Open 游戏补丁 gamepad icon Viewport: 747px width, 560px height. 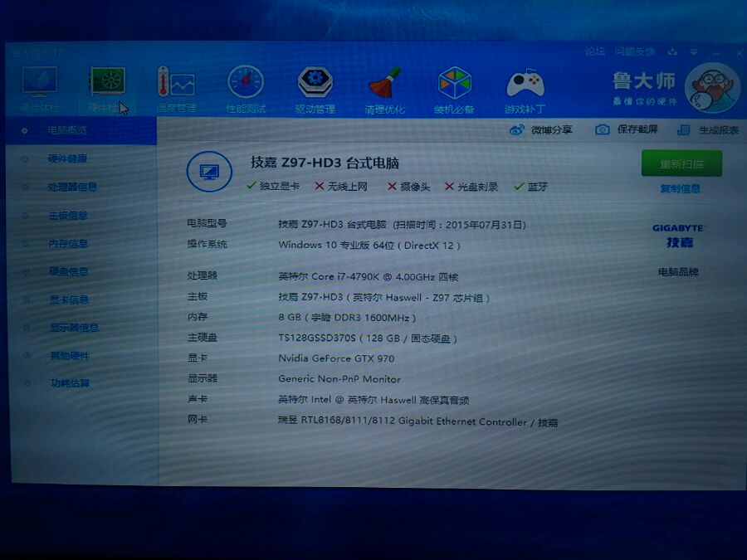click(525, 83)
